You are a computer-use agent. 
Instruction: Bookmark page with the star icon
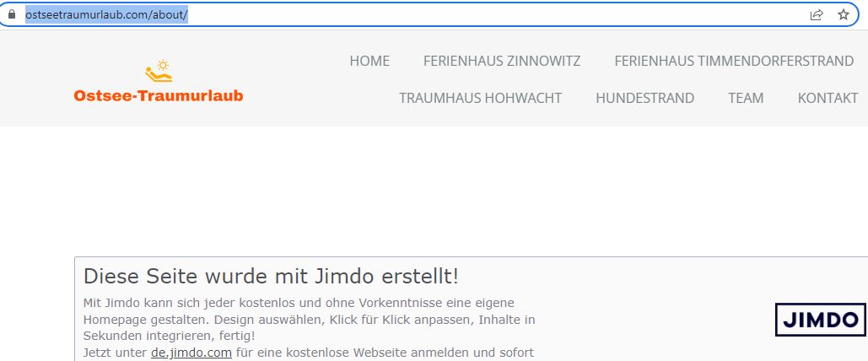point(843,15)
